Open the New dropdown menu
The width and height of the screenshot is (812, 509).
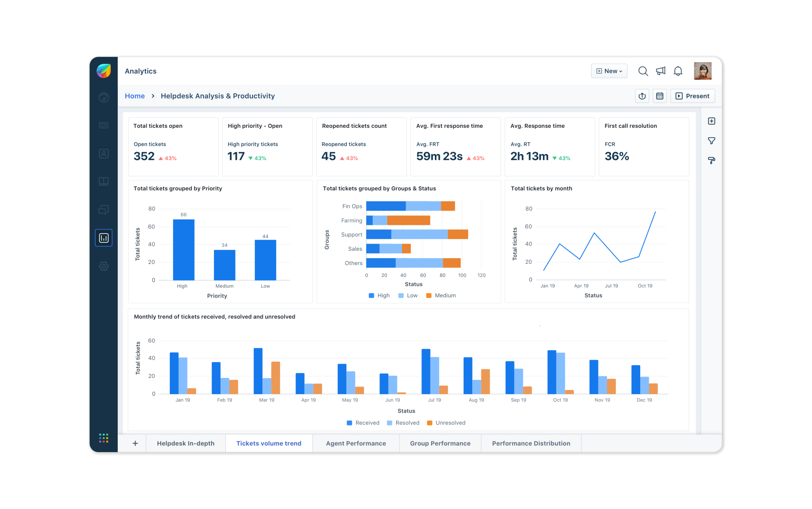[609, 71]
